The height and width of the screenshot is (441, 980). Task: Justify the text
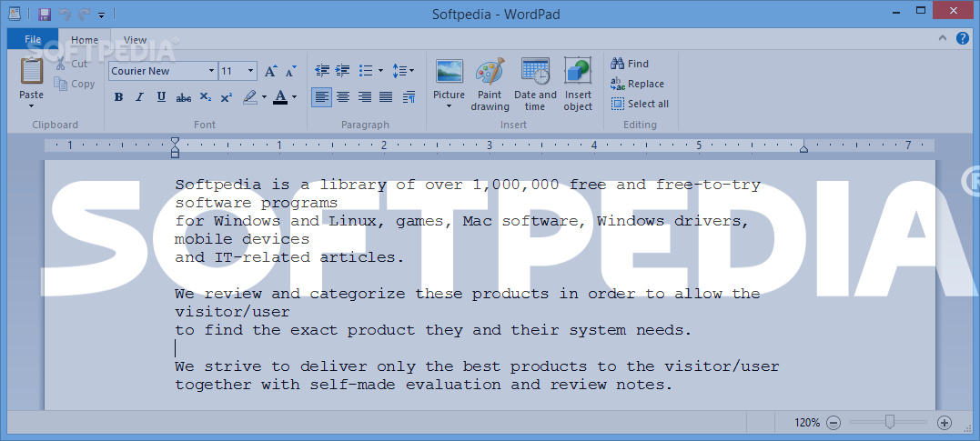click(386, 96)
